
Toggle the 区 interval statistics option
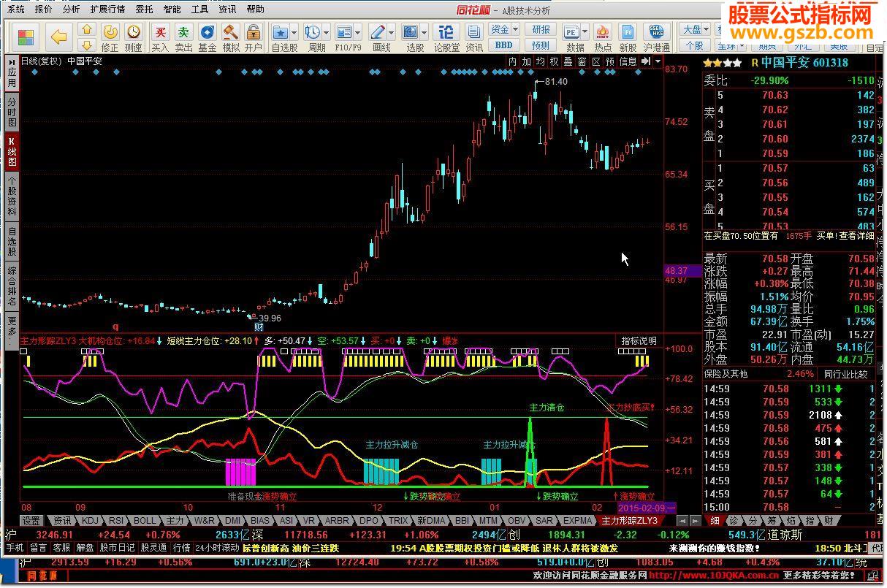596,62
